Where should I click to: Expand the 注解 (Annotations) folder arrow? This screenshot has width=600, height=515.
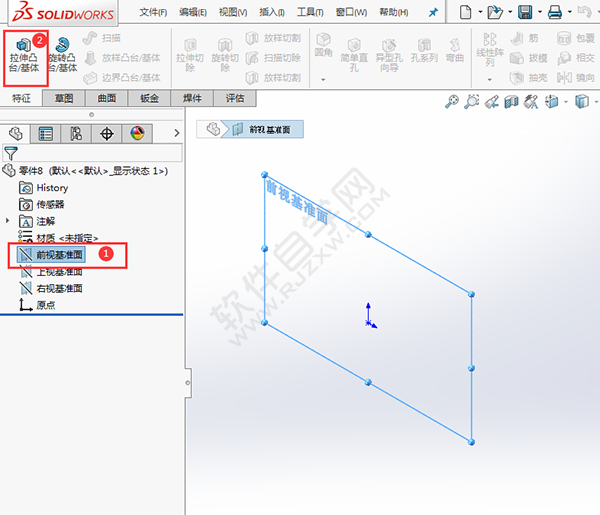(7, 221)
